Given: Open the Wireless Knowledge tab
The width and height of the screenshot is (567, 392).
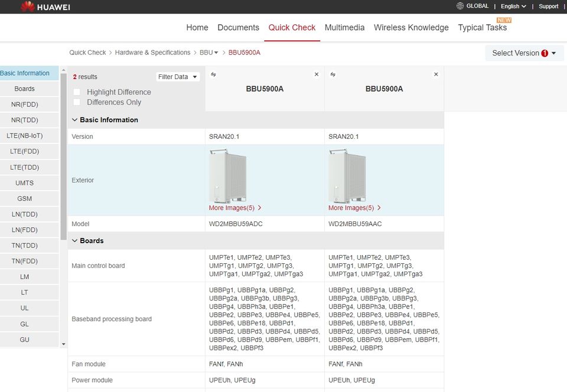Looking at the screenshot, I should click(x=411, y=28).
